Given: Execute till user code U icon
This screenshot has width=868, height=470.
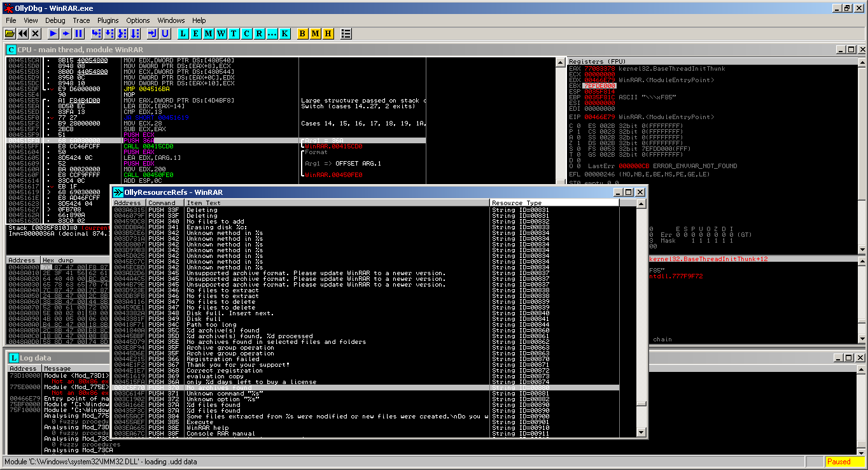Looking at the screenshot, I should point(165,33).
